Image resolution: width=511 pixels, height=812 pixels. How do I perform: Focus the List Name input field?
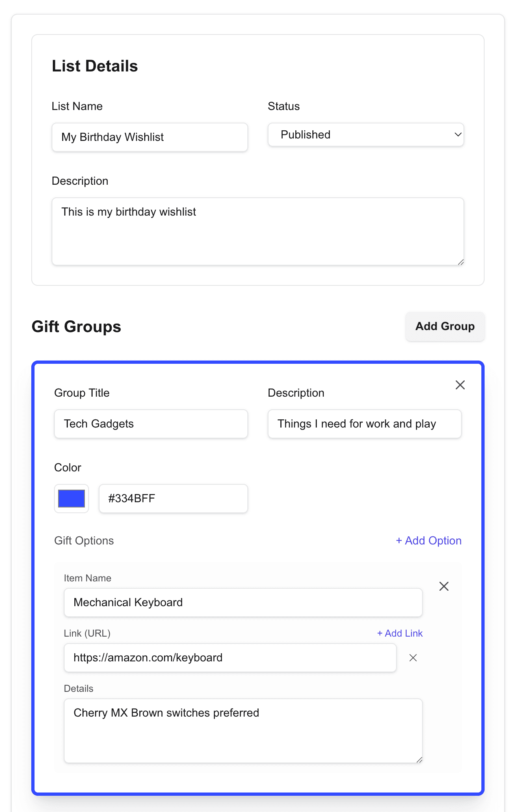(x=149, y=137)
